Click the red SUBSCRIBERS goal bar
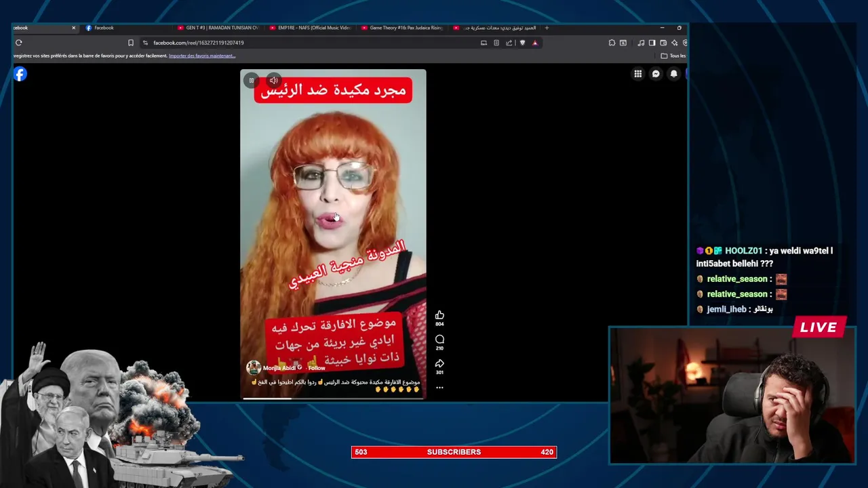This screenshot has width=868, height=488. click(454, 452)
